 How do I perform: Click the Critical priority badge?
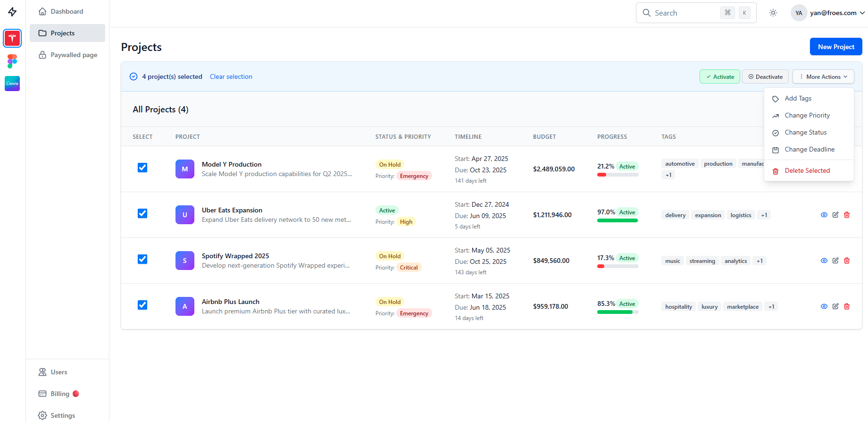pos(409,268)
